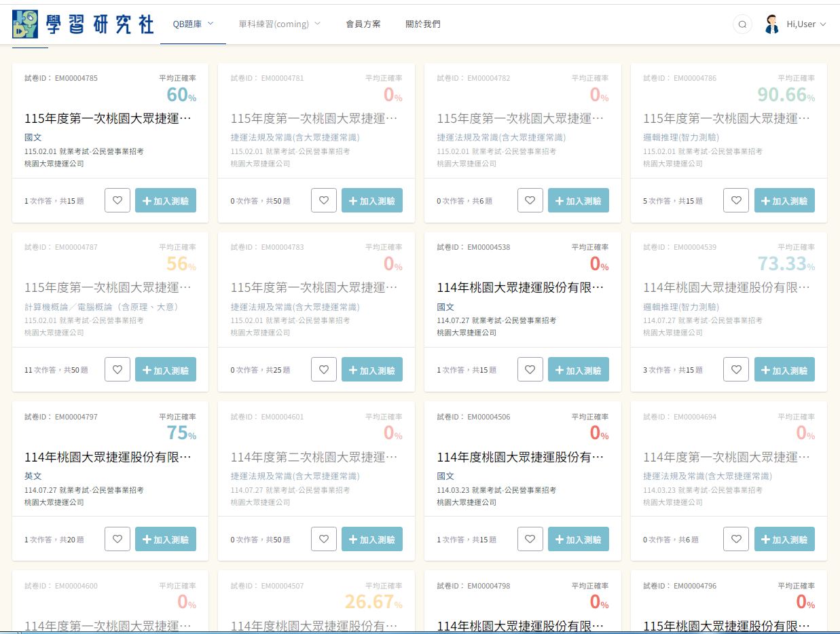The height and width of the screenshot is (634, 840).
Task: Click the user avatar icon
Action: [x=771, y=24]
